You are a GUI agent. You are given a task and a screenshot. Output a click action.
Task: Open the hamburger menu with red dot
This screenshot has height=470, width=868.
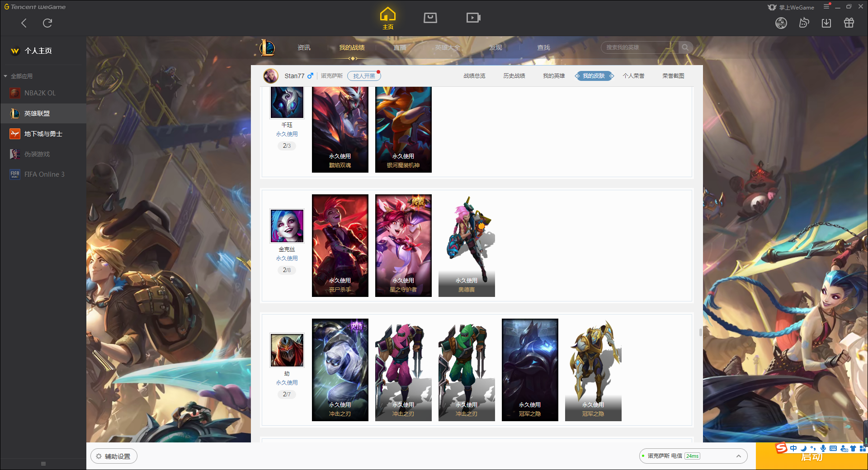pyautogui.click(x=827, y=6)
